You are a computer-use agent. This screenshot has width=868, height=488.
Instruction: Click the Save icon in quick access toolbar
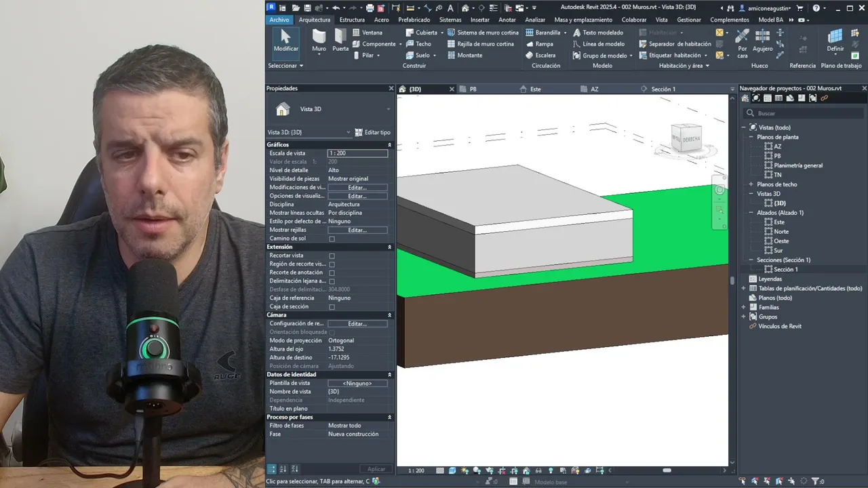click(x=307, y=8)
